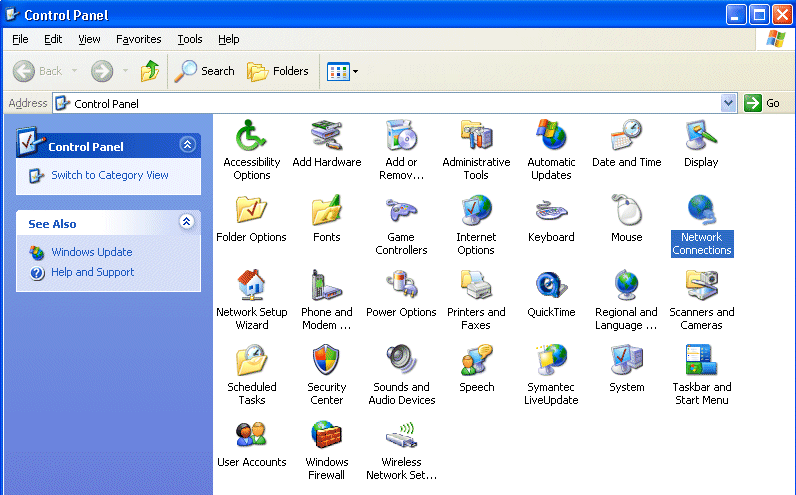Minimize the Control Panel window

736,15
